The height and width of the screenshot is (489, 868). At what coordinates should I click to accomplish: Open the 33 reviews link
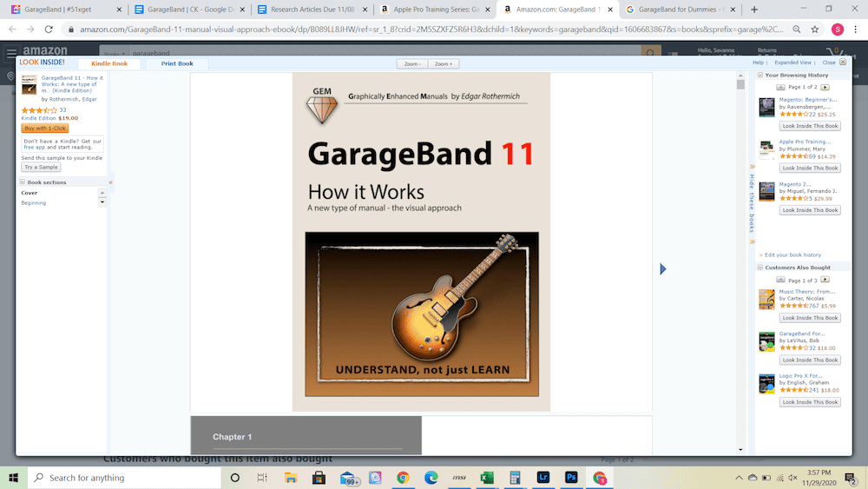click(62, 110)
